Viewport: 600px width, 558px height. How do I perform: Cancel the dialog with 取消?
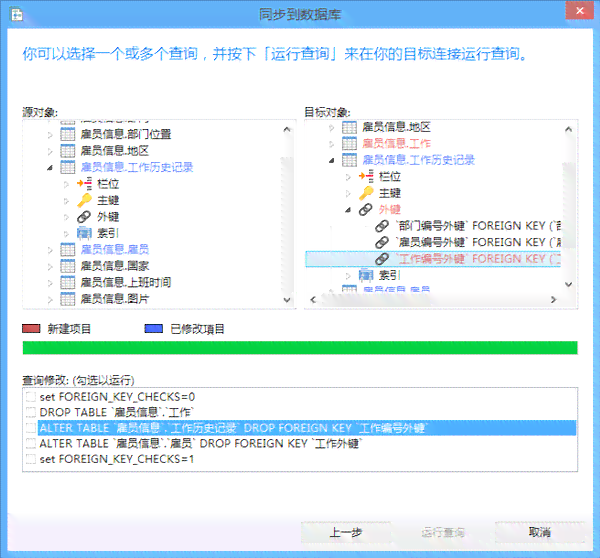[540, 532]
